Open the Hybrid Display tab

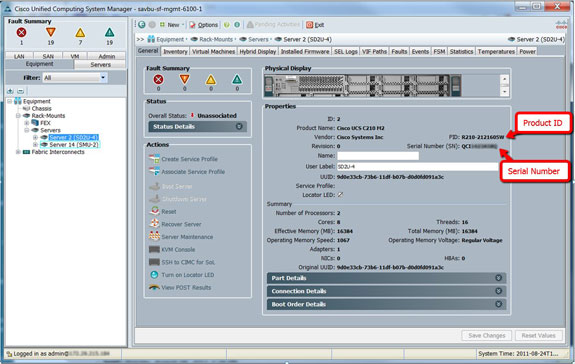coord(258,52)
